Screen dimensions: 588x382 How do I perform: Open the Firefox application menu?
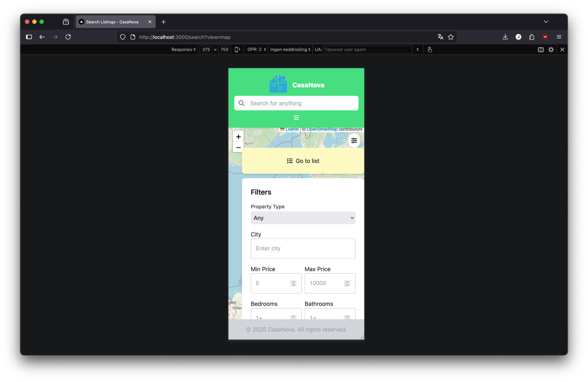[559, 37]
